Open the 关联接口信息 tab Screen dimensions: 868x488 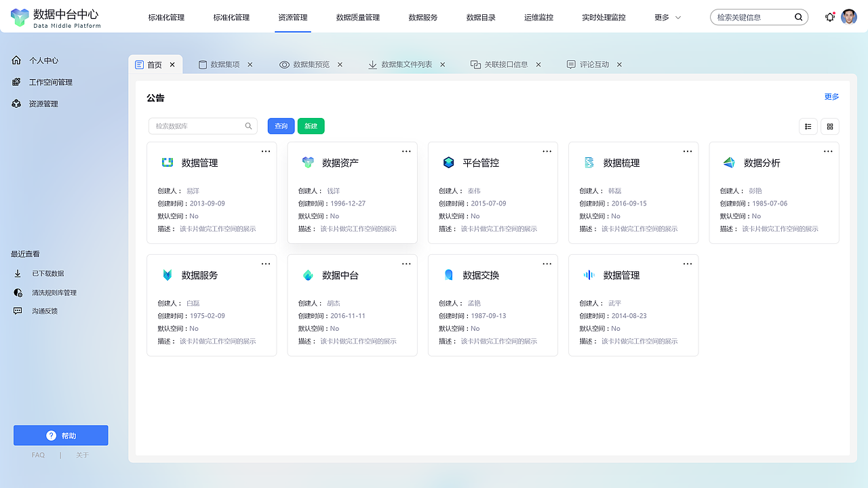point(506,65)
